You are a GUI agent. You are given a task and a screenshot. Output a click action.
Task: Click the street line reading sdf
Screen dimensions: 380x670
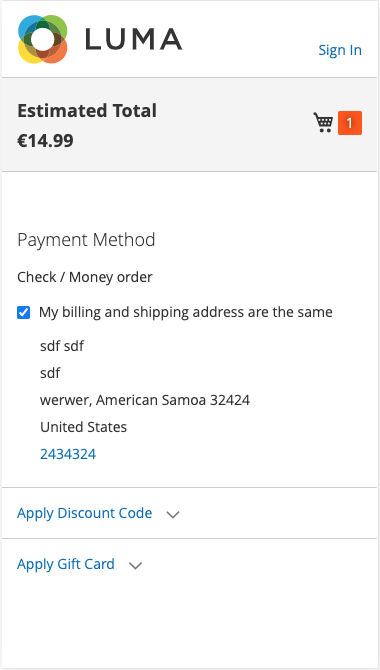point(50,373)
